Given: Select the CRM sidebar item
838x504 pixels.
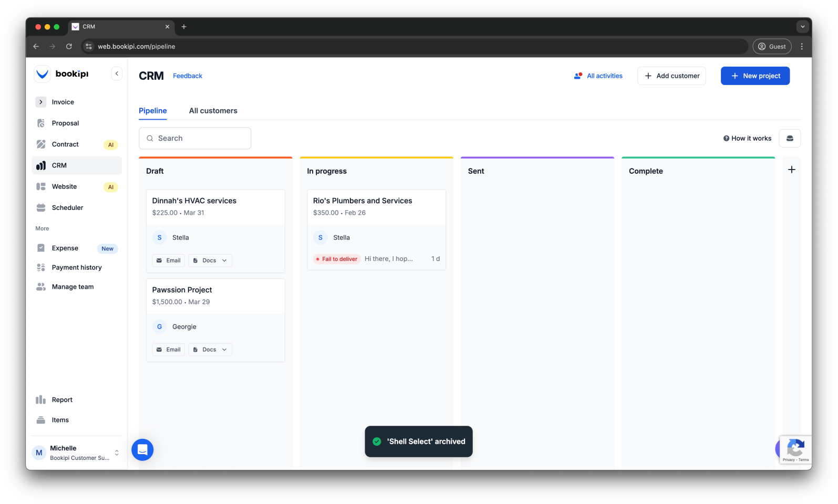Looking at the screenshot, I should 77,165.
